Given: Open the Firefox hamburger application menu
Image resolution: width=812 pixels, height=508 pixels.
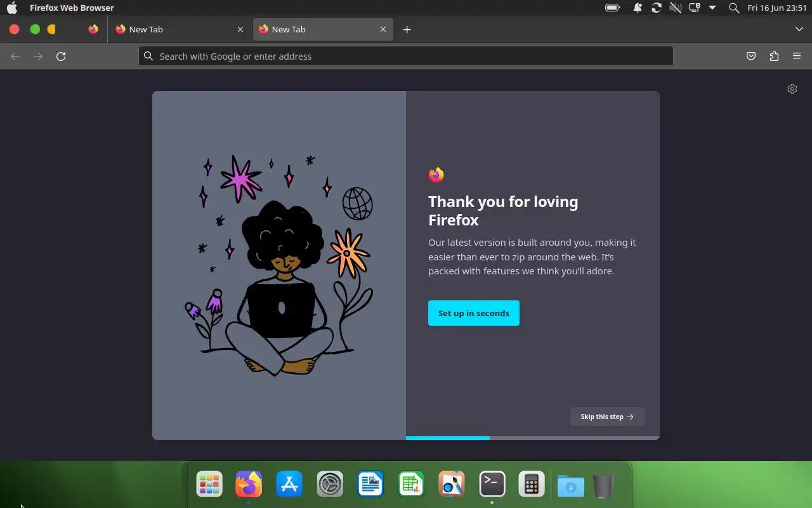Looking at the screenshot, I should click(797, 56).
